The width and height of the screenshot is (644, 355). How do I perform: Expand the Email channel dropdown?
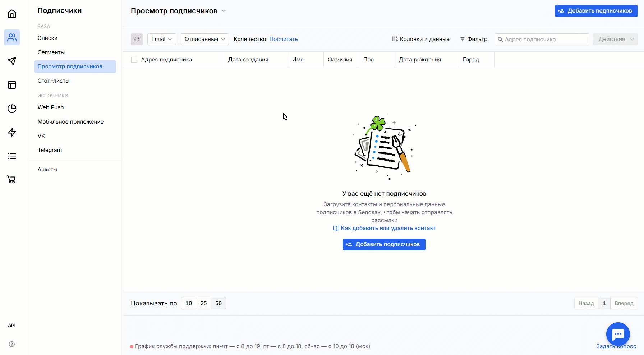(x=161, y=39)
